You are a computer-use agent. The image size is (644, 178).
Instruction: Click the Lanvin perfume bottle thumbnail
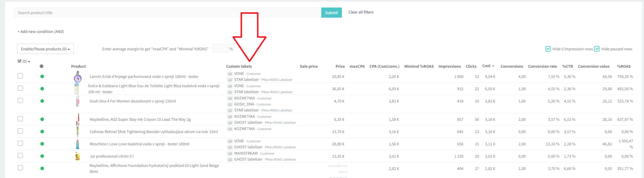[x=78, y=77]
